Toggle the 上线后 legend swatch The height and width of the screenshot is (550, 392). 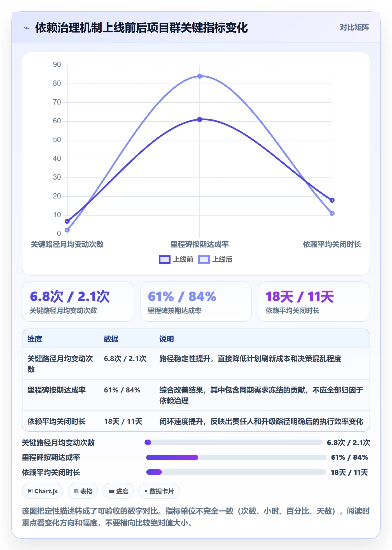[204, 260]
